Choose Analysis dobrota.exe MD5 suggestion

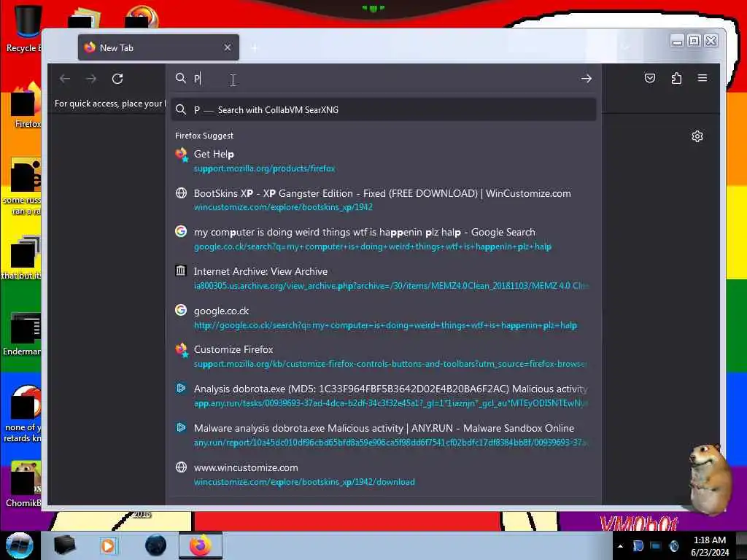(384, 396)
